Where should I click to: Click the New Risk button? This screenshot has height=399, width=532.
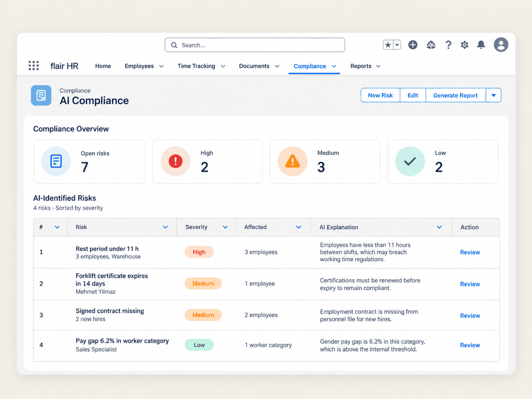pyautogui.click(x=380, y=95)
